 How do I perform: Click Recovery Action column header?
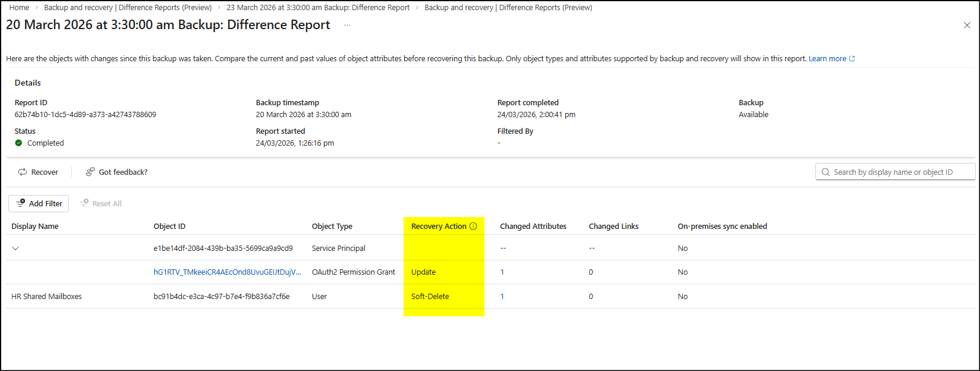(x=439, y=226)
